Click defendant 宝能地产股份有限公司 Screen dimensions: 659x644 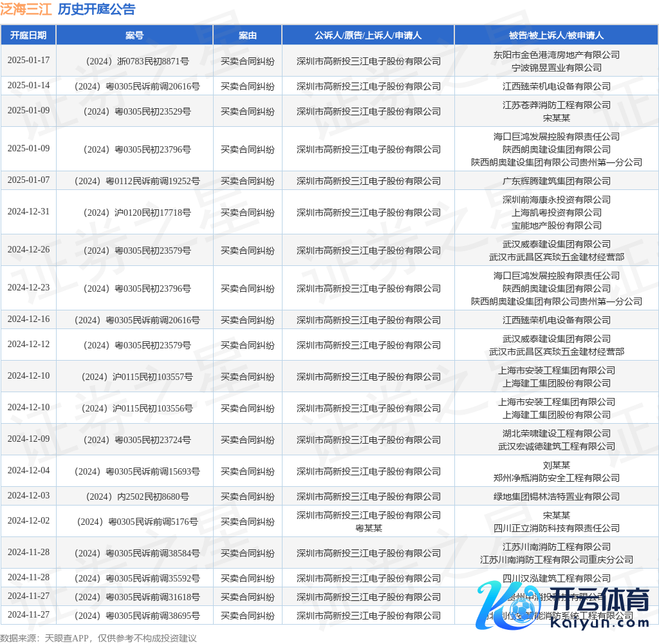(556, 225)
